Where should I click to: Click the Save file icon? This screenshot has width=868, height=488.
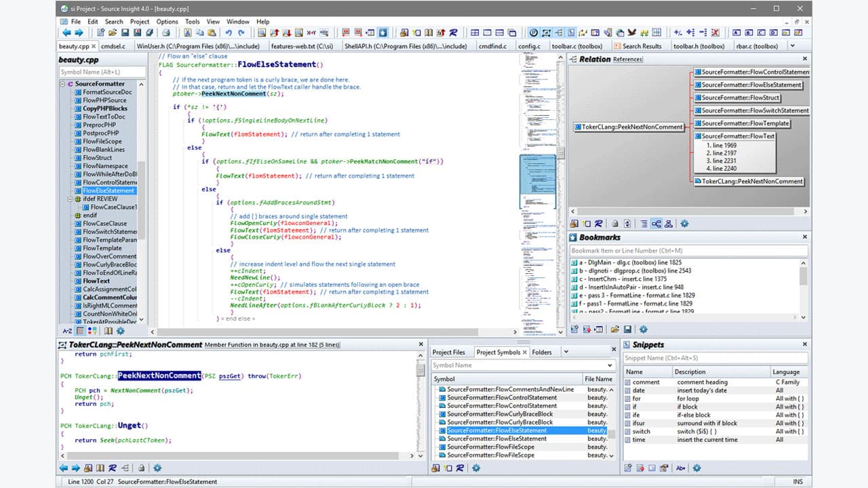125,32
